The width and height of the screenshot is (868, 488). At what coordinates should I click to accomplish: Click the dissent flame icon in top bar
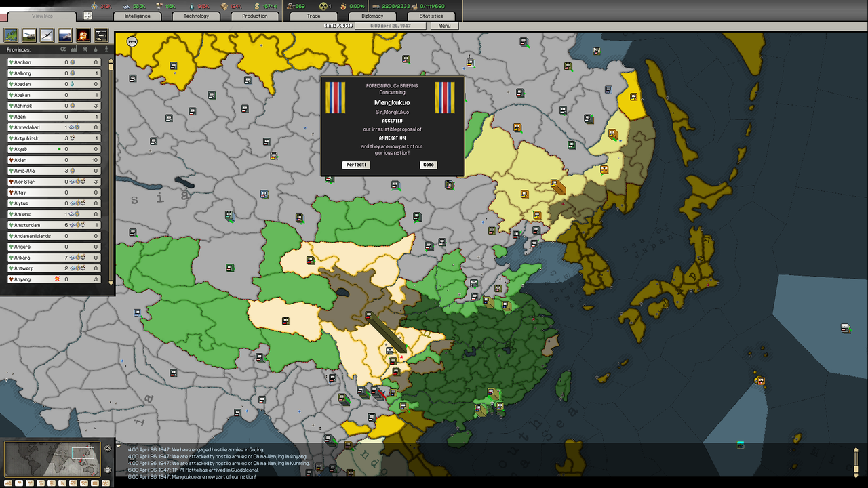pyautogui.click(x=344, y=6)
